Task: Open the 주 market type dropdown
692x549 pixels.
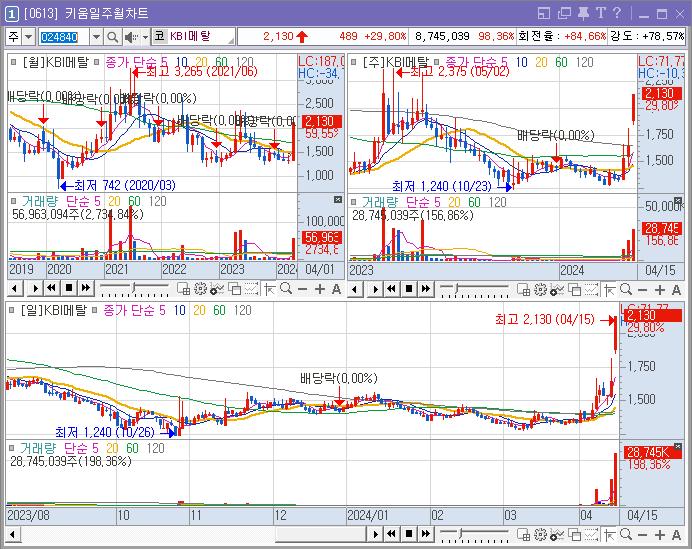Action: point(29,37)
